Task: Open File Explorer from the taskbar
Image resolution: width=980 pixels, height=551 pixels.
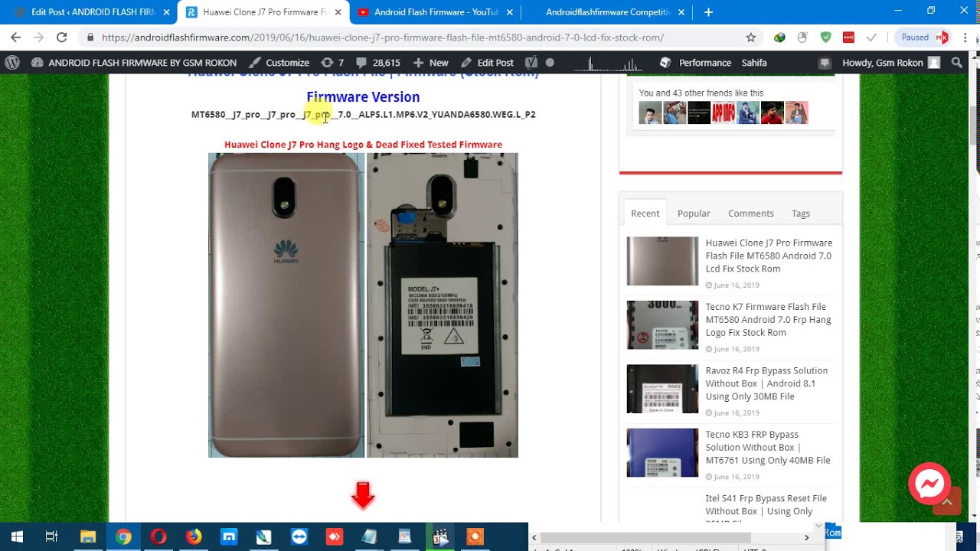Action: coord(88,537)
